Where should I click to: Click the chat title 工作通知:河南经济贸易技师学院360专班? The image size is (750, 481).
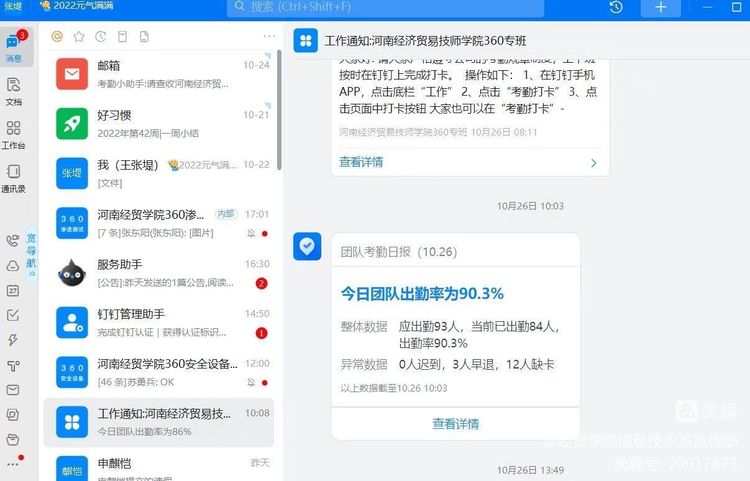point(425,41)
